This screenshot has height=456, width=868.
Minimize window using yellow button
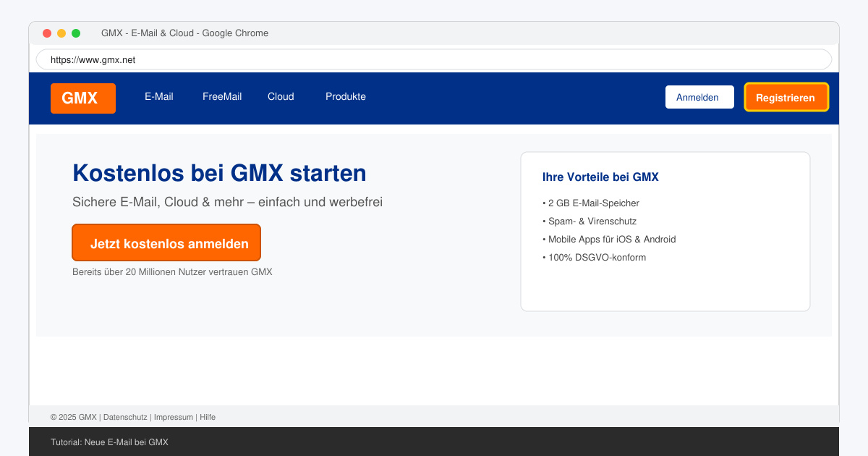click(61, 33)
